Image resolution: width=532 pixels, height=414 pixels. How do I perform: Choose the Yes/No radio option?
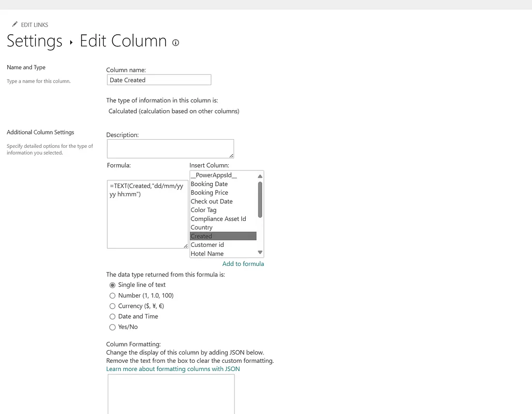(x=113, y=327)
